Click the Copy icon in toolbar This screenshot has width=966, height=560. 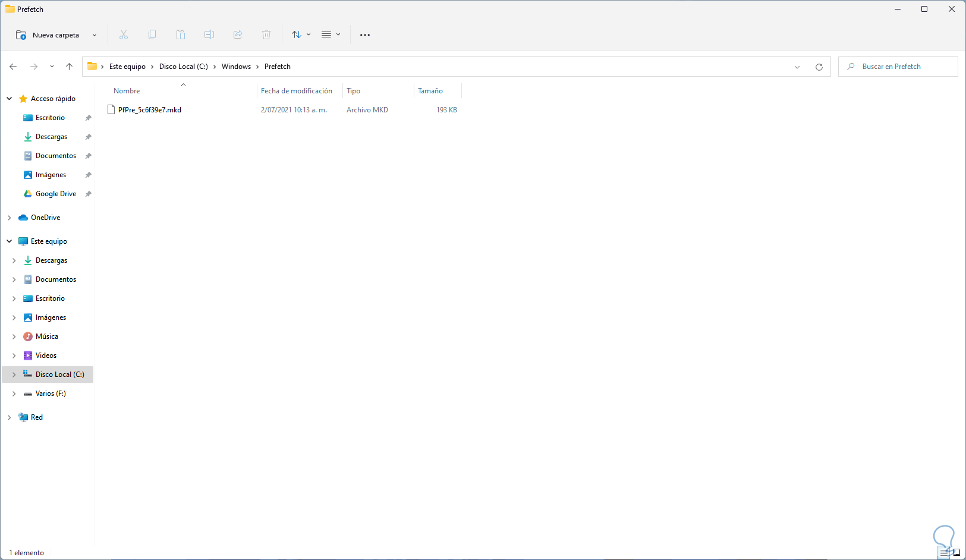click(152, 35)
